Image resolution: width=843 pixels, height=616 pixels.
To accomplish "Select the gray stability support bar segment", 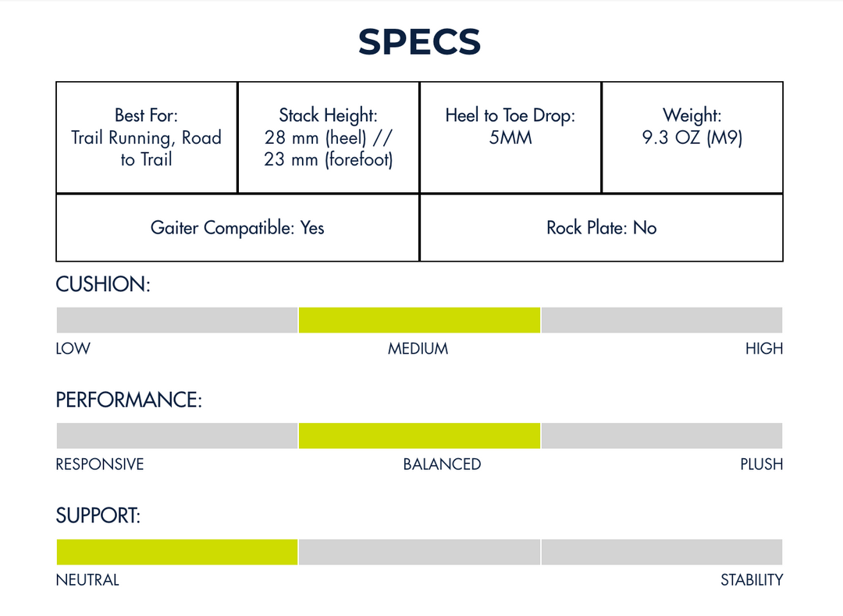I will click(x=661, y=552).
